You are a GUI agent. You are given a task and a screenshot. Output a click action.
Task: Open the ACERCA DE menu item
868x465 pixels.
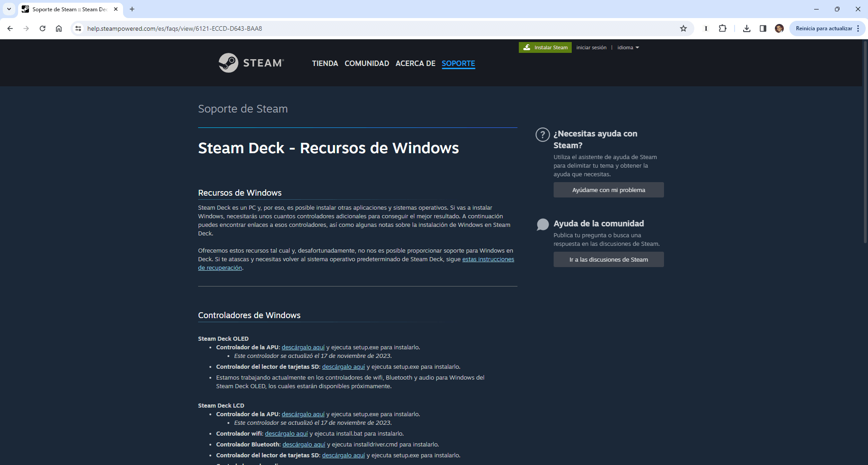click(415, 63)
